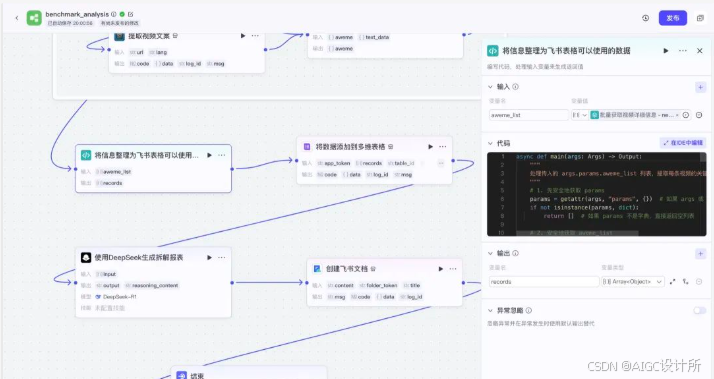Click the 使用DeepSeek生成拆解报表 node title

[x=139, y=257]
